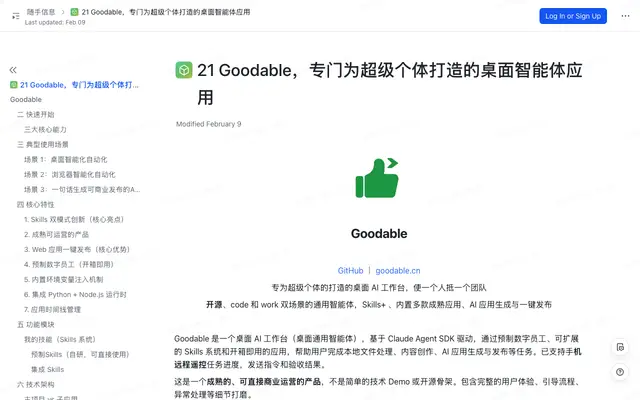The width and height of the screenshot is (640, 400).
Task: Click the Goodable thumbs-up logo image
Action: (378, 178)
